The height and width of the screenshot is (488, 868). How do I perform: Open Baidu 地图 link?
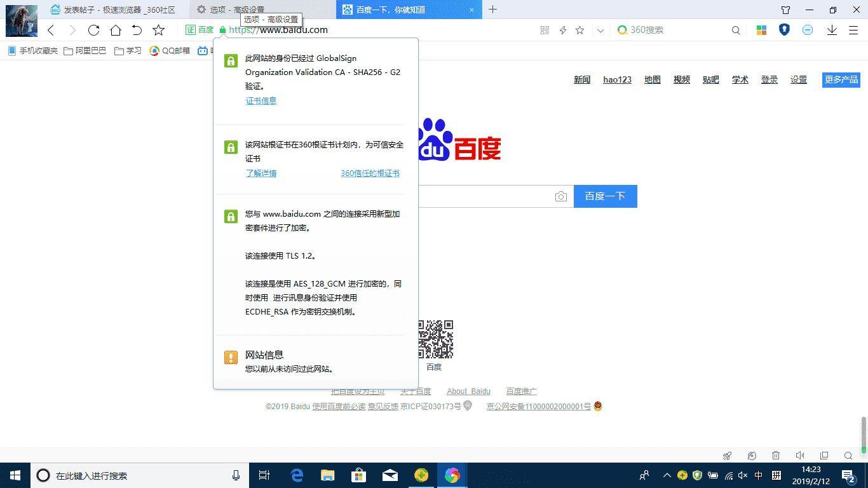click(653, 79)
